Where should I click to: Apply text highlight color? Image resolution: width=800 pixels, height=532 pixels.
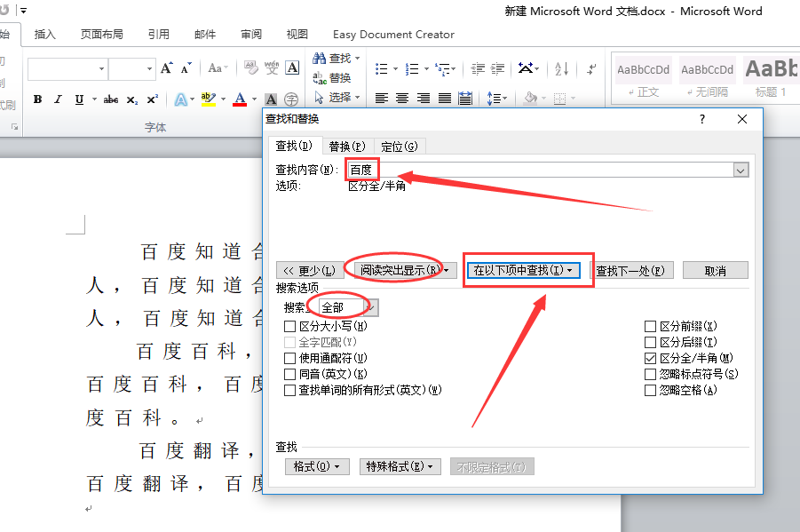pos(209,99)
